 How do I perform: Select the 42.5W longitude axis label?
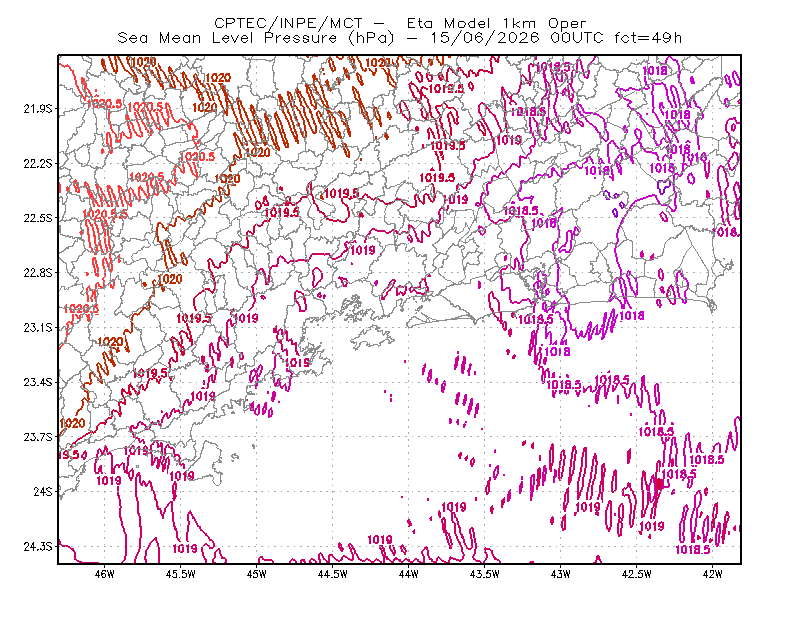[x=637, y=574]
